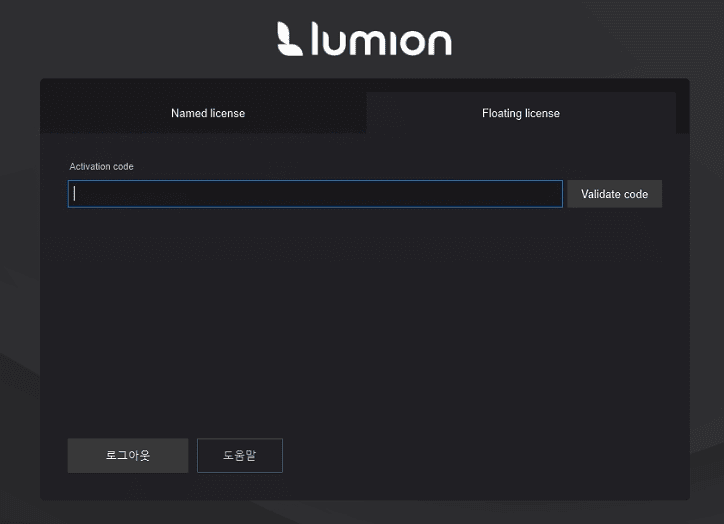Click the blank space between 도움말 and panel edge
The width and height of the screenshot is (724, 524).
click(x=480, y=455)
